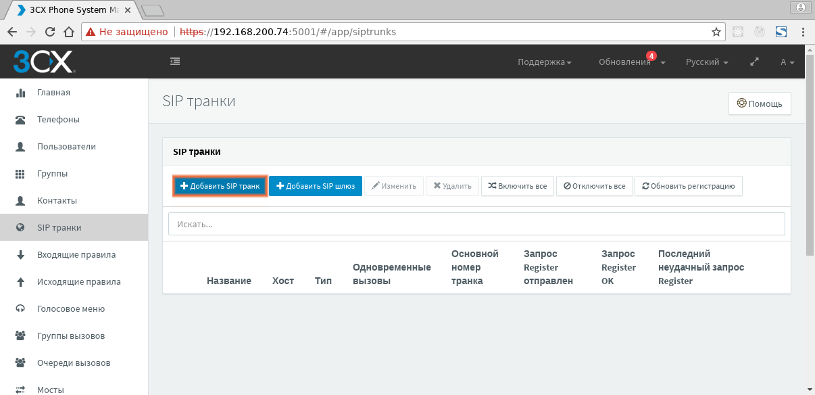Open Входящие правила in the sidebar
The image size is (815, 395).
[74, 255]
